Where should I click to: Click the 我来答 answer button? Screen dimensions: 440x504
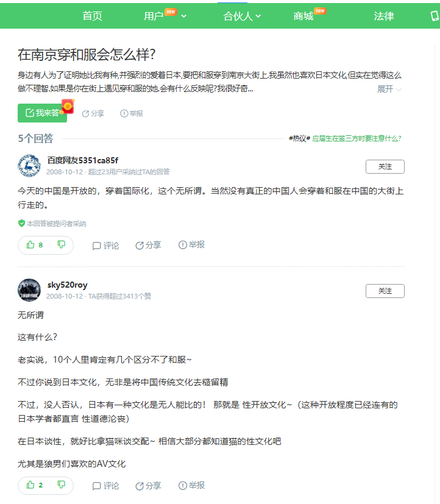point(42,113)
